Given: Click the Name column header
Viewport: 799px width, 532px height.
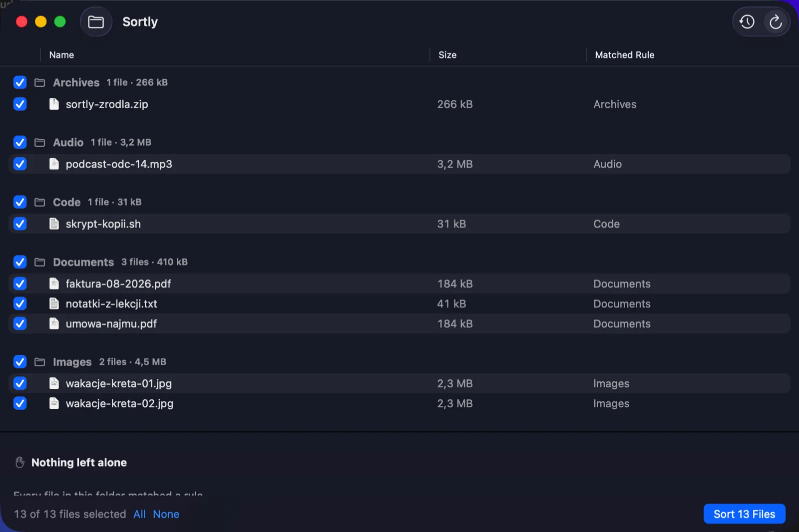Looking at the screenshot, I should tap(61, 55).
